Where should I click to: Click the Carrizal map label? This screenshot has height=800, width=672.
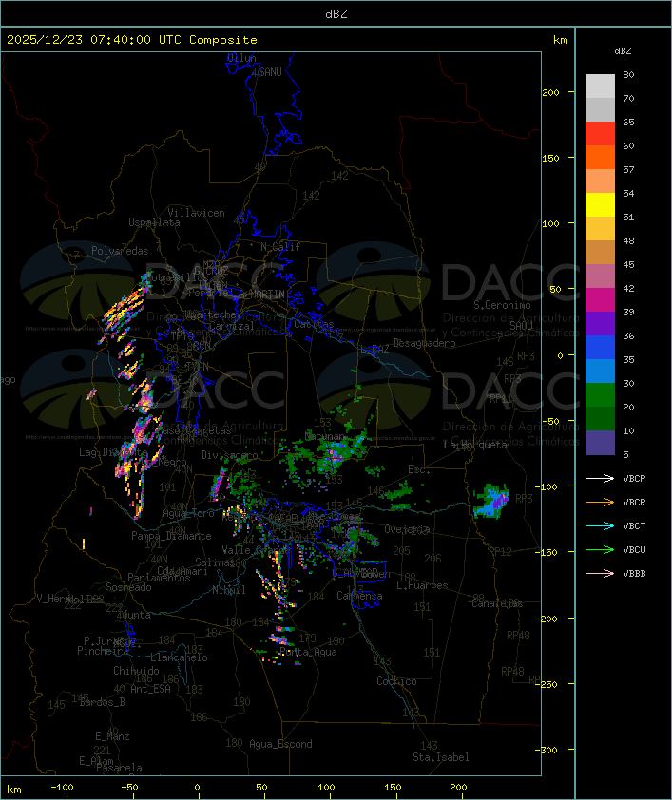[232, 326]
